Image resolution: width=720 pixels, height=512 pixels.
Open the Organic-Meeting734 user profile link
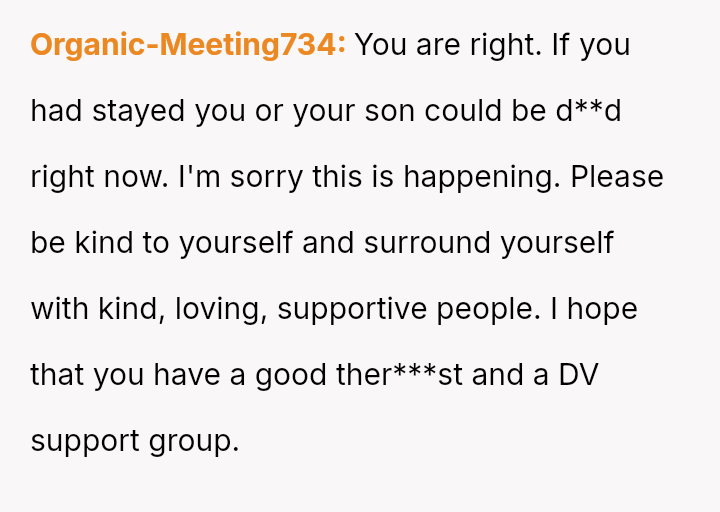click(188, 45)
